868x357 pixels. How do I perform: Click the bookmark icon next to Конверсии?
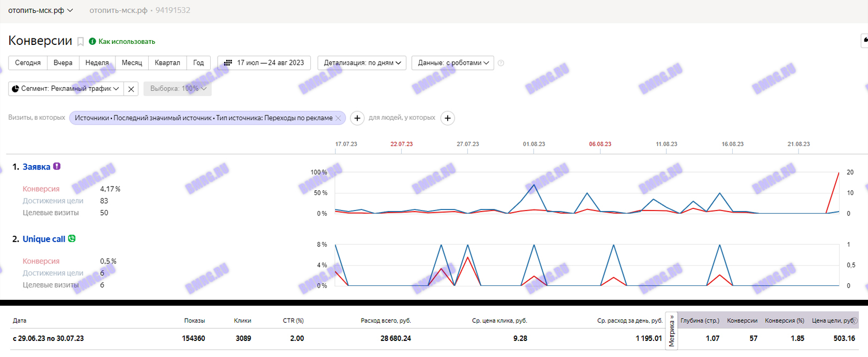81,42
